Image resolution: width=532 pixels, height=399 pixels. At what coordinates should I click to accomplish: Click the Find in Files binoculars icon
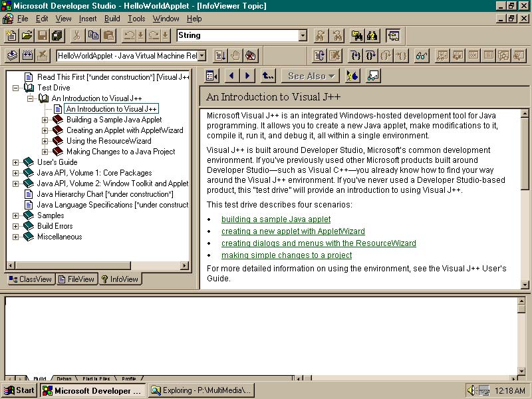(357, 35)
